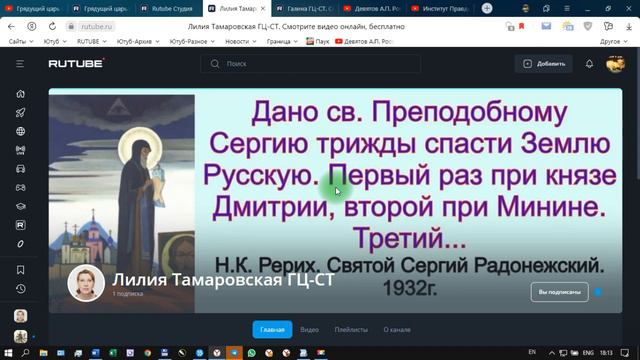Viewport: 640px width, 360px height.
Task: Click the Поиск search field
Action: click(x=311, y=64)
